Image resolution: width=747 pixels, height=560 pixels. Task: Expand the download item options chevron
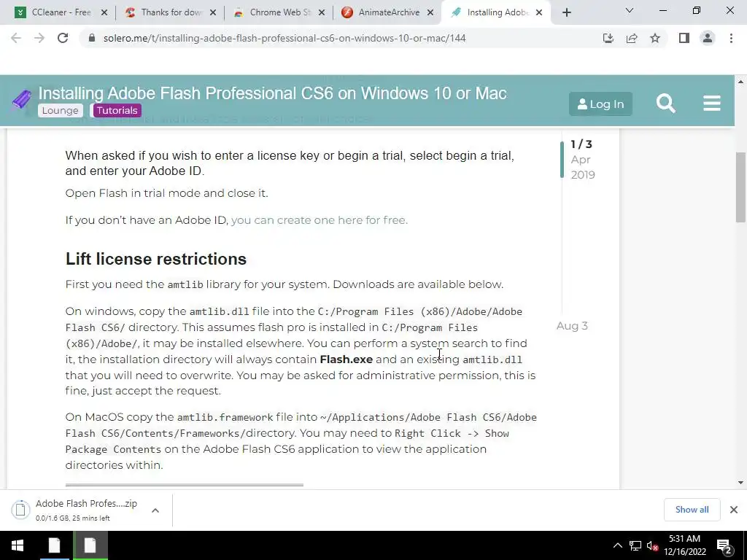pyautogui.click(x=155, y=510)
